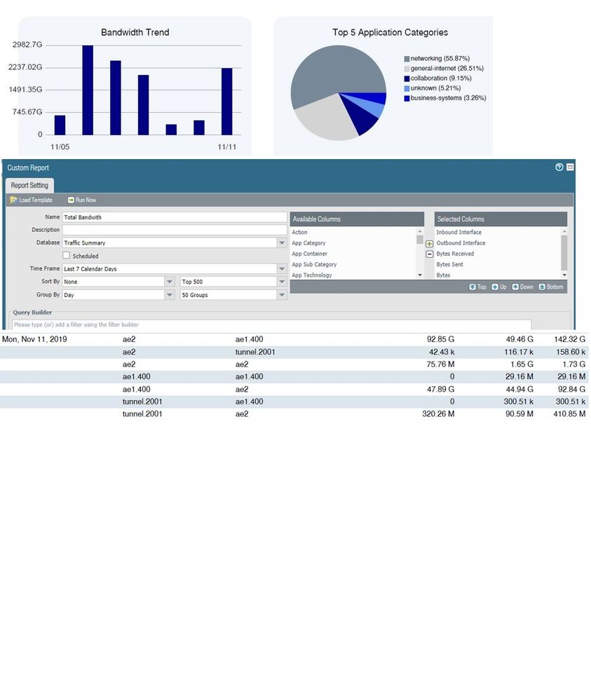Click Available Columns scrollbar down arrow

click(420, 275)
